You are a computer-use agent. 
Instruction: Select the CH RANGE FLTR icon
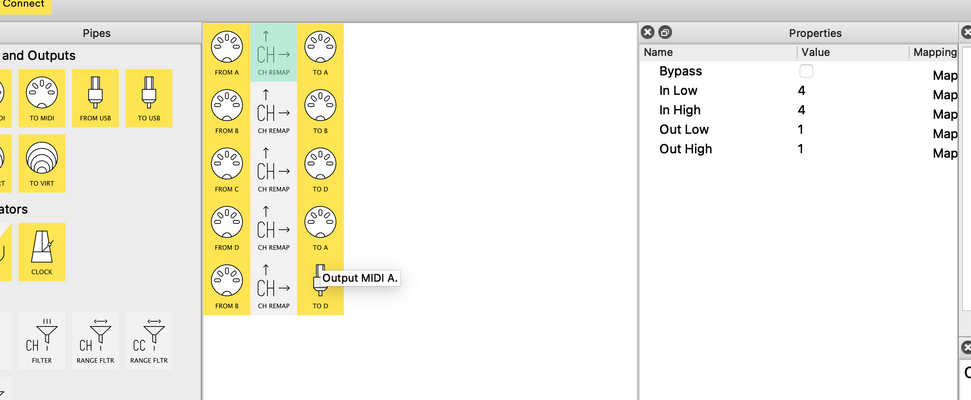point(95,341)
